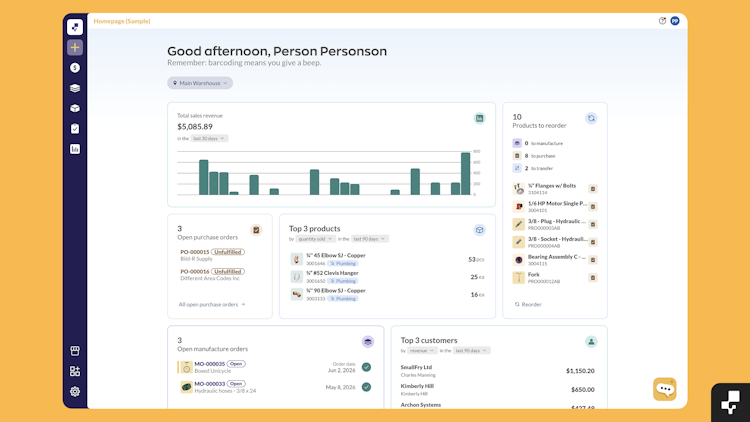Open the clipboard purchasing icon in sidebar

coord(75,129)
